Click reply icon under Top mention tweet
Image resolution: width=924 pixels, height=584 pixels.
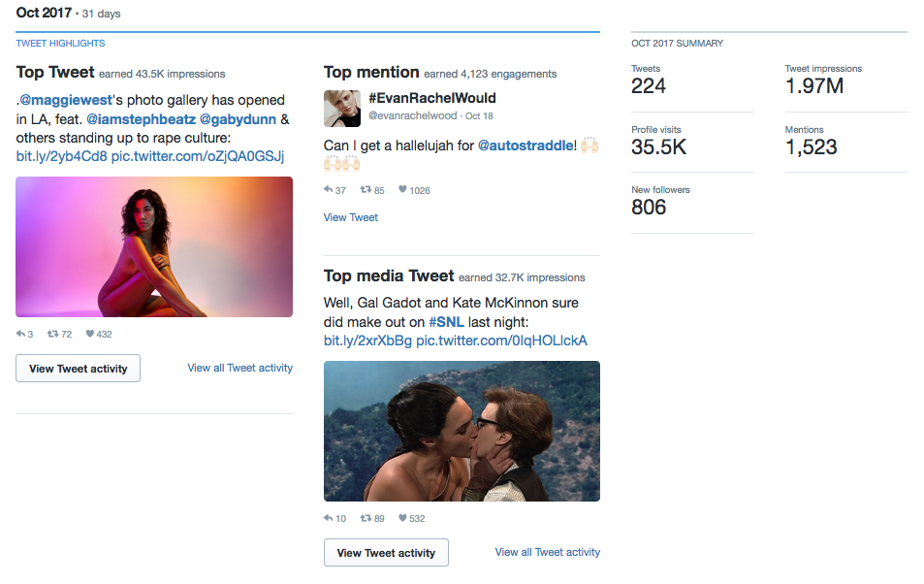329,190
